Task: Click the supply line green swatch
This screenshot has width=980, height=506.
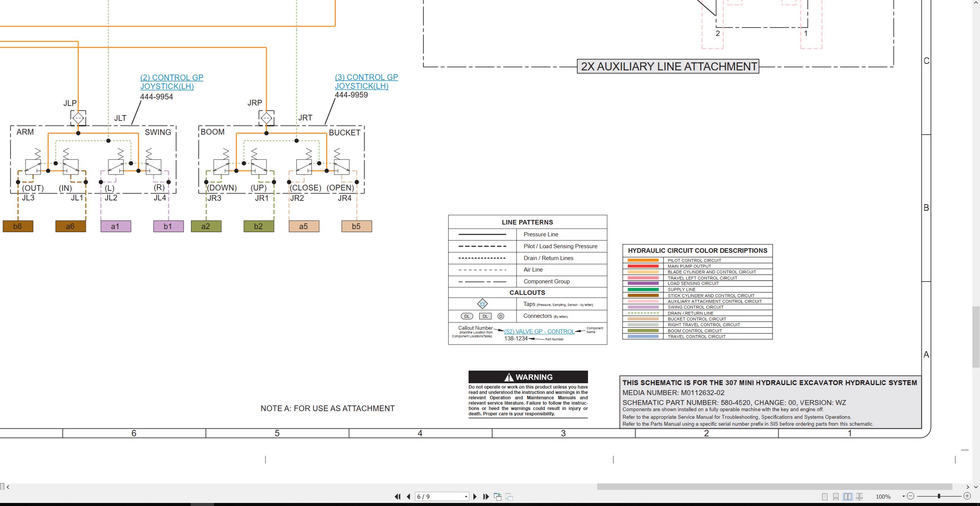Action: (643, 290)
